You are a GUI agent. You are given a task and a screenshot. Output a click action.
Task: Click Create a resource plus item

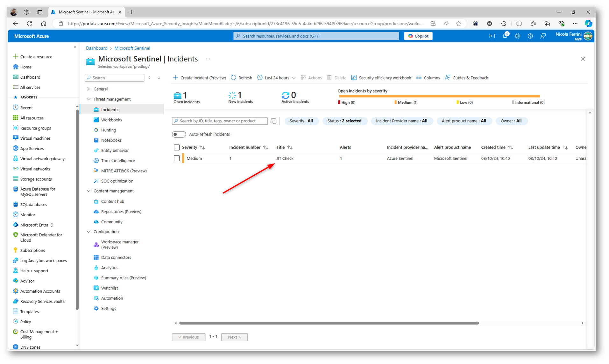[x=36, y=57]
